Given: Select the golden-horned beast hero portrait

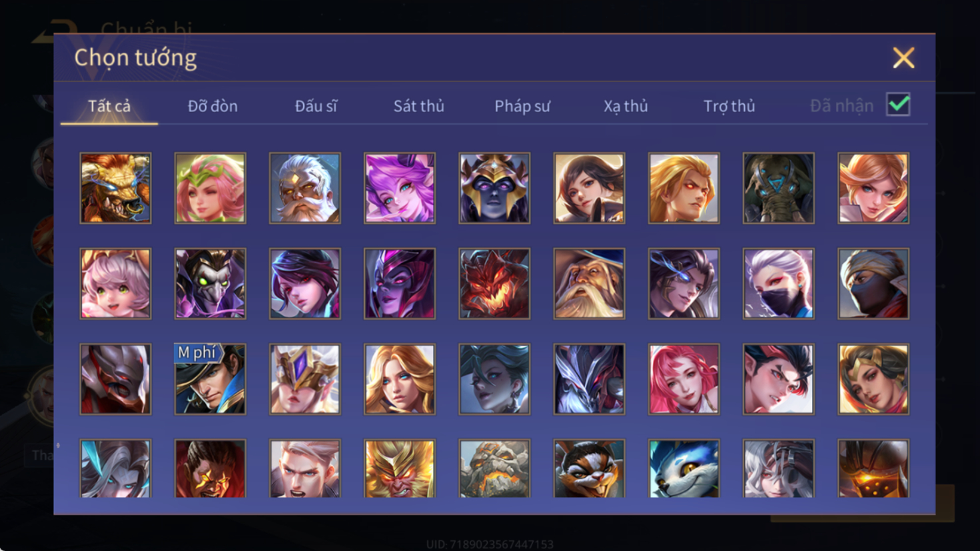Looking at the screenshot, I should point(115,188).
